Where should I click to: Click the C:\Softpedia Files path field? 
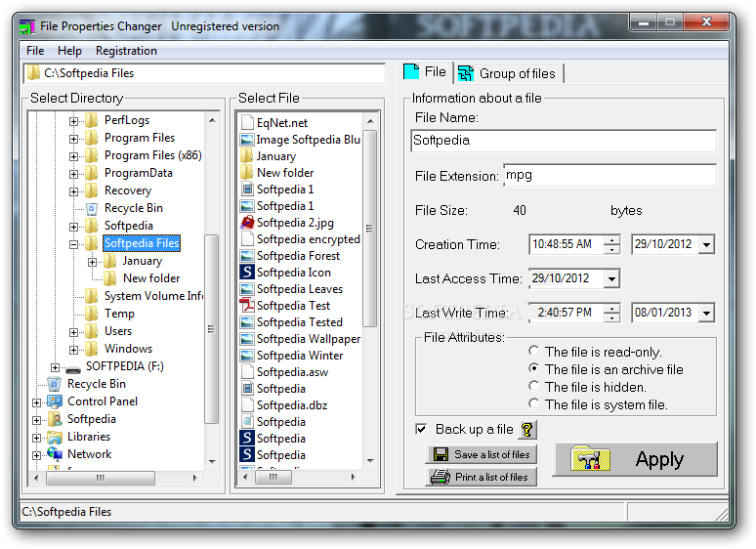point(204,73)
